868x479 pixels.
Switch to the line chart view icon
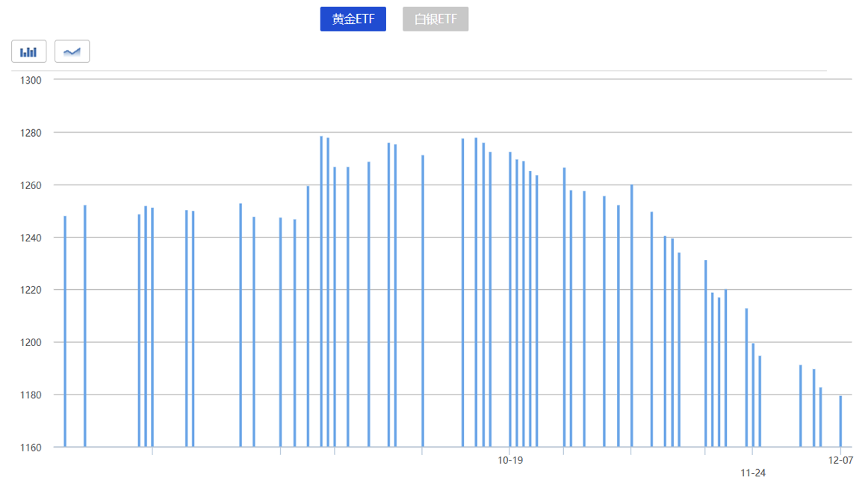pyautogui.click(x=72, y=52)
